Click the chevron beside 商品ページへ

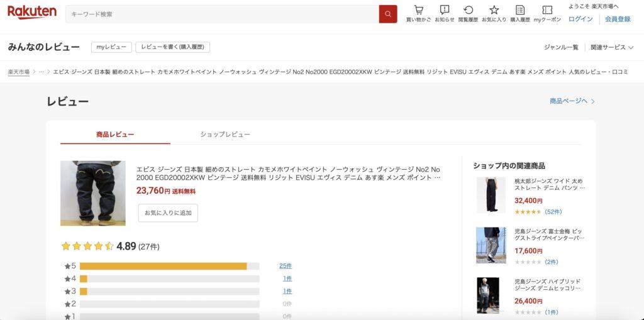tap(592, 101)
